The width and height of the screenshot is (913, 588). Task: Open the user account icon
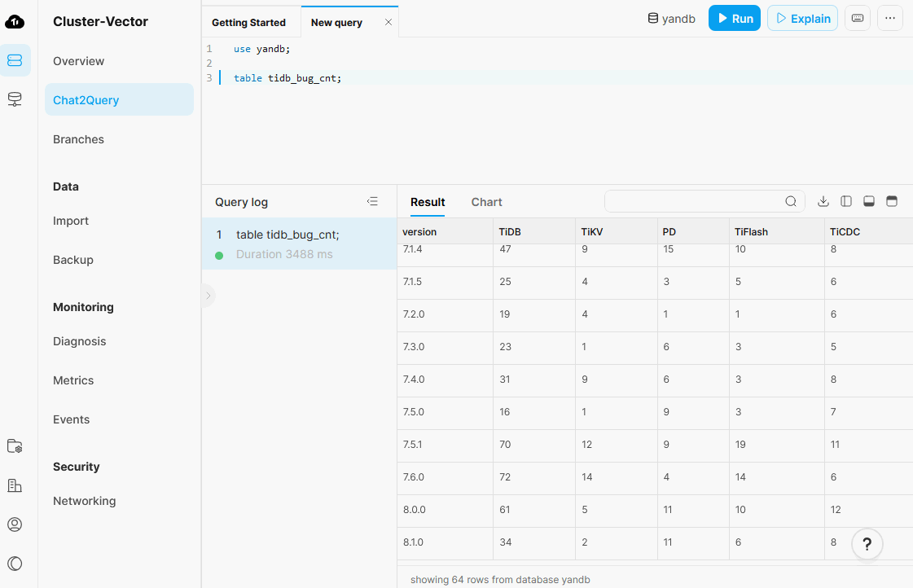[15, 524]
